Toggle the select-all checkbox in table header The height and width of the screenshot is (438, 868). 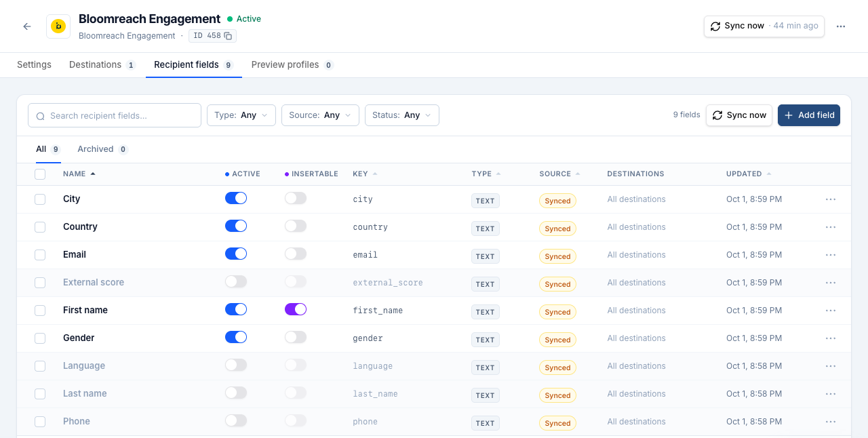[40, 174]
